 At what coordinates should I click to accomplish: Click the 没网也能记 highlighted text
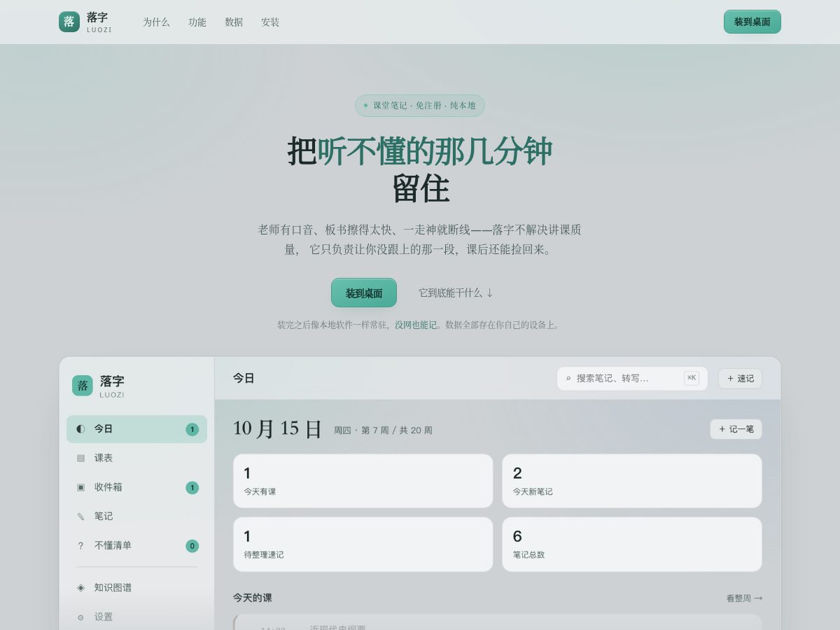(416, 325)
